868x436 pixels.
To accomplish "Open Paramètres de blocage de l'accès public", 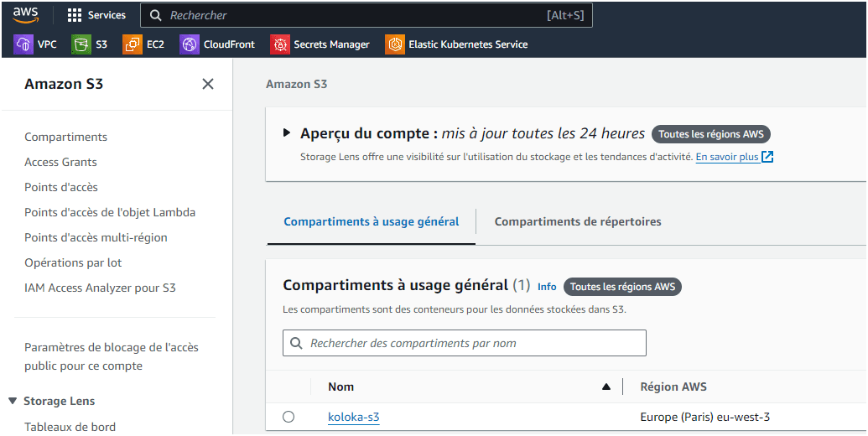I will (112, 357).
